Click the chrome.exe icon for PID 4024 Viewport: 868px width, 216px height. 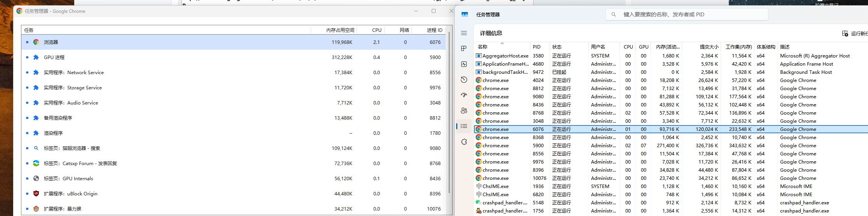(x=479, y=80)
